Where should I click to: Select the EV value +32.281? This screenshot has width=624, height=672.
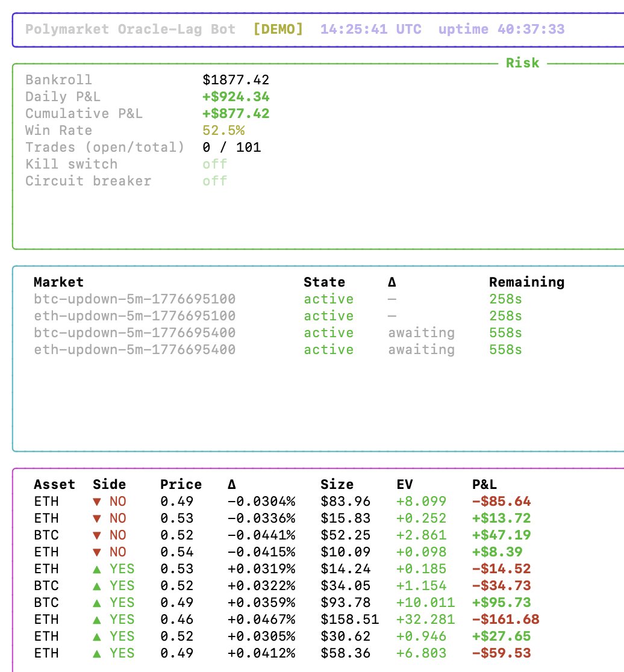coord(426,619)
